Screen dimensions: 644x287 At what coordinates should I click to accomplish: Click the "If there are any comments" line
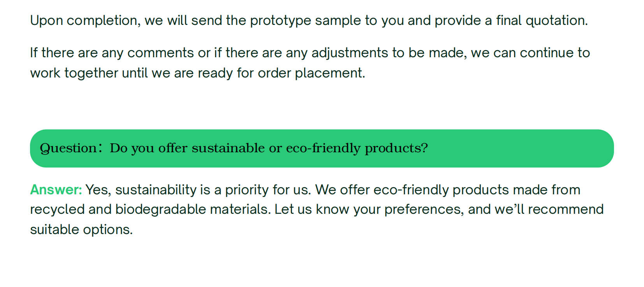[112, 53]
